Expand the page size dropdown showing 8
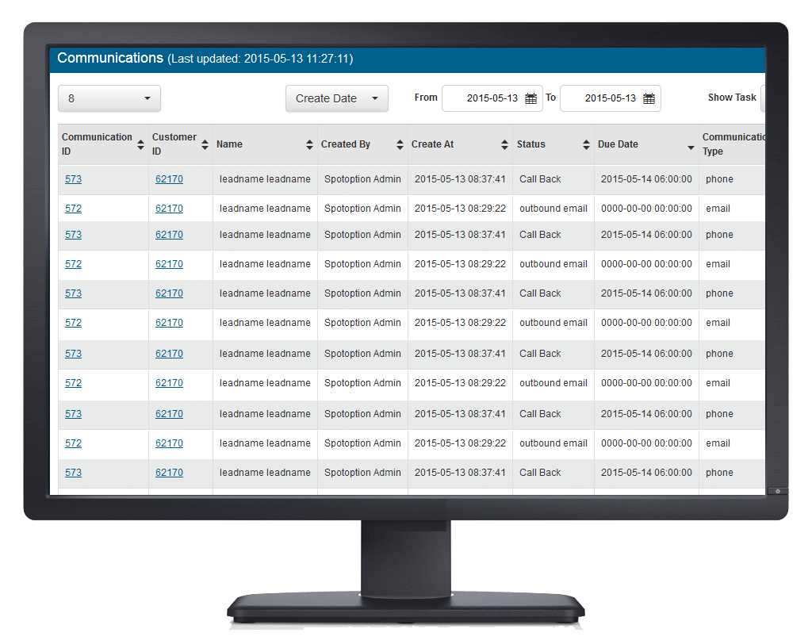Viewport: 812px width, 644px height. (x=109, y=98)
